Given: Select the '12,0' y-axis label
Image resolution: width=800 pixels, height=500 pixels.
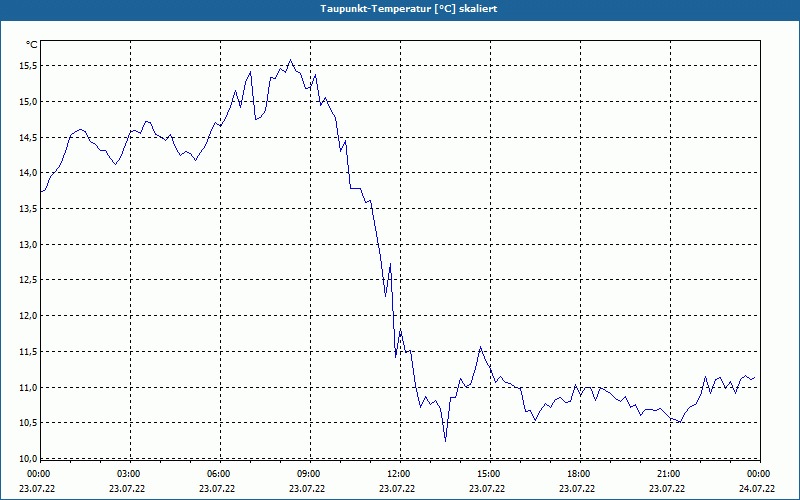Looking at the screenshot, I should [28, 316].
